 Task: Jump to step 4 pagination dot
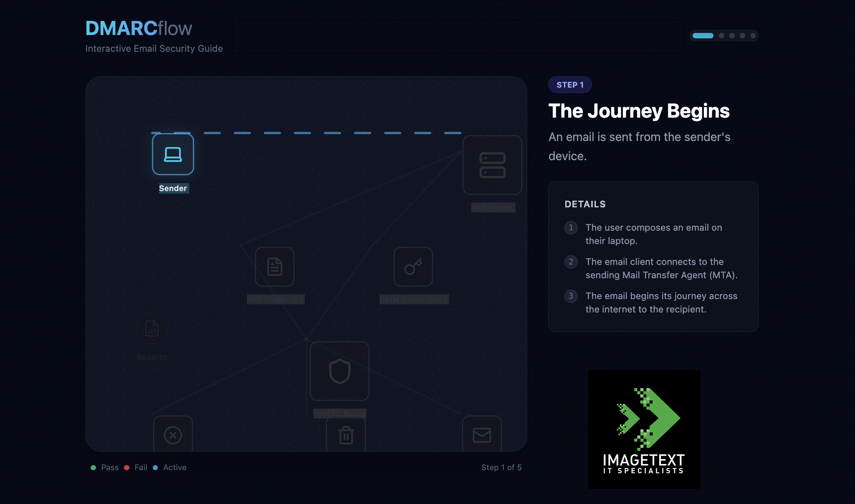click(x=742, y=36)
